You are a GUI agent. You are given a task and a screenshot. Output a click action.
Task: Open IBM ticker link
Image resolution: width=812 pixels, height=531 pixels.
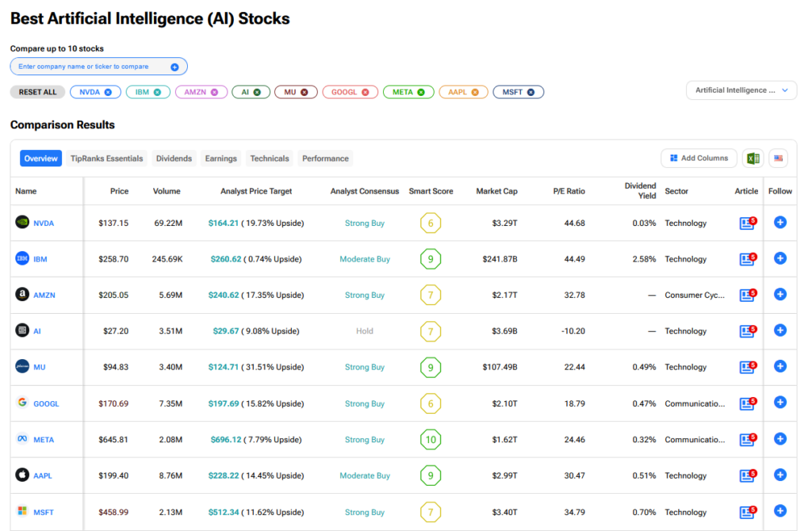coord(40,259)
